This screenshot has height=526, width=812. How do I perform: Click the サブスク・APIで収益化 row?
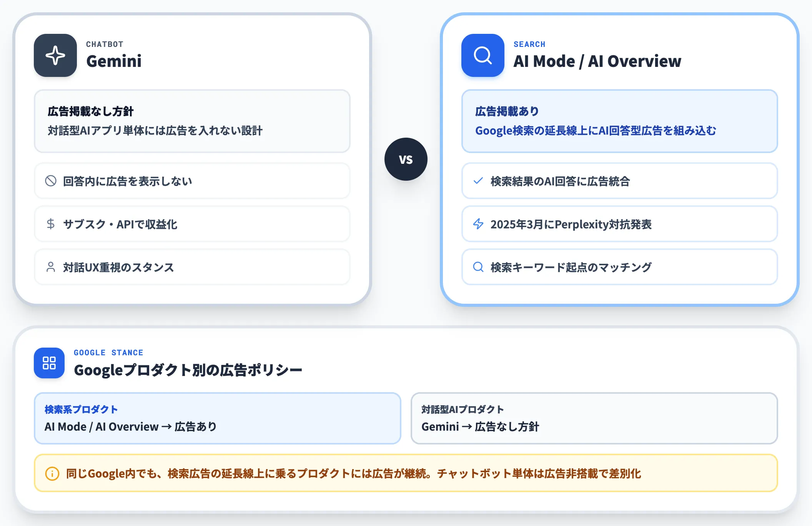192,224
